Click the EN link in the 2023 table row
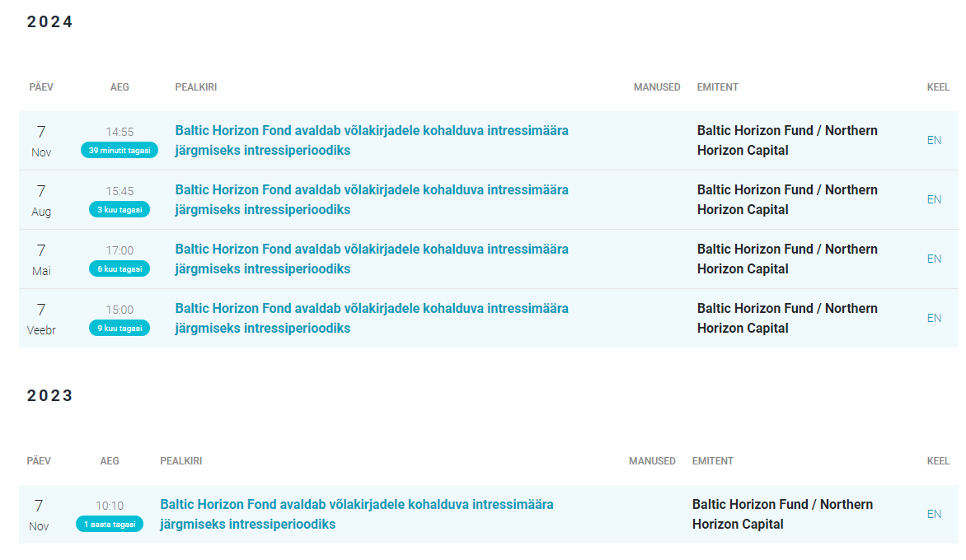 click(x=934, y=514)
